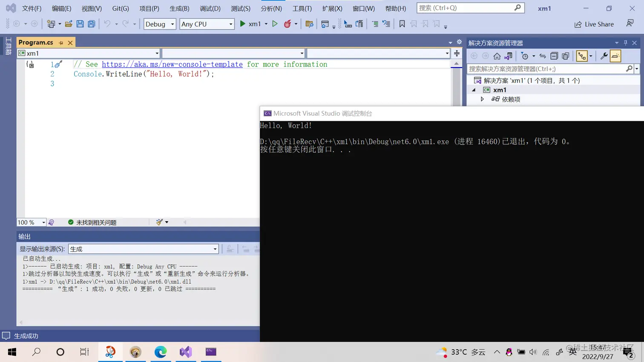
Task: Comment out selected lines icon
Action: click(375, 24)
